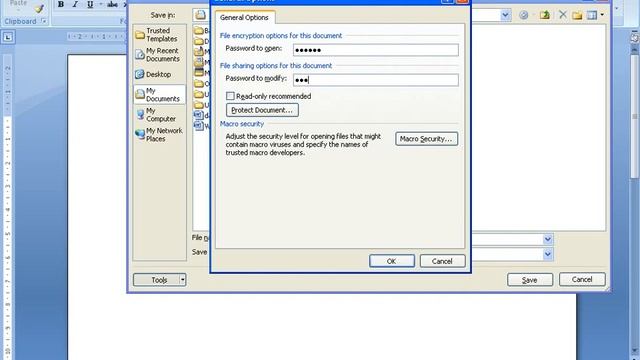
Task: Expand the File name dropdown arrow
Action: coord(548,239)
